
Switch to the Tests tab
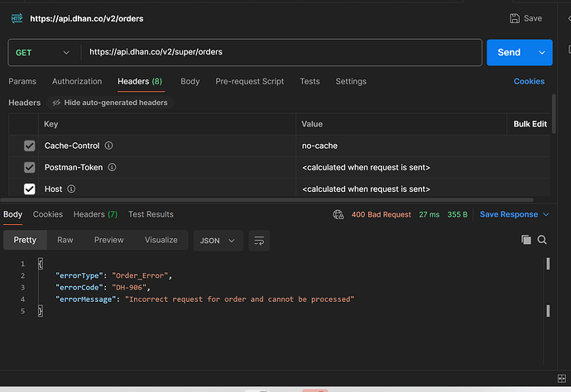point(309,81)
